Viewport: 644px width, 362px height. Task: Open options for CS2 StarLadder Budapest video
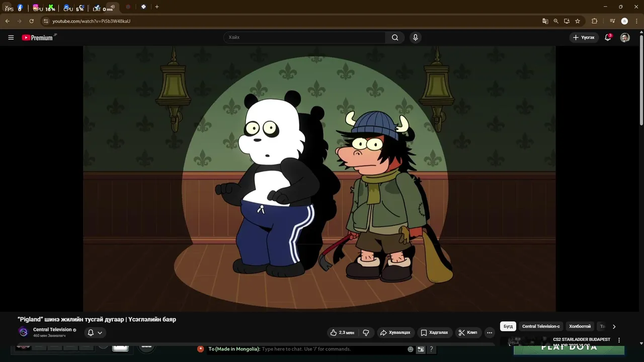[x=619, y=340]
